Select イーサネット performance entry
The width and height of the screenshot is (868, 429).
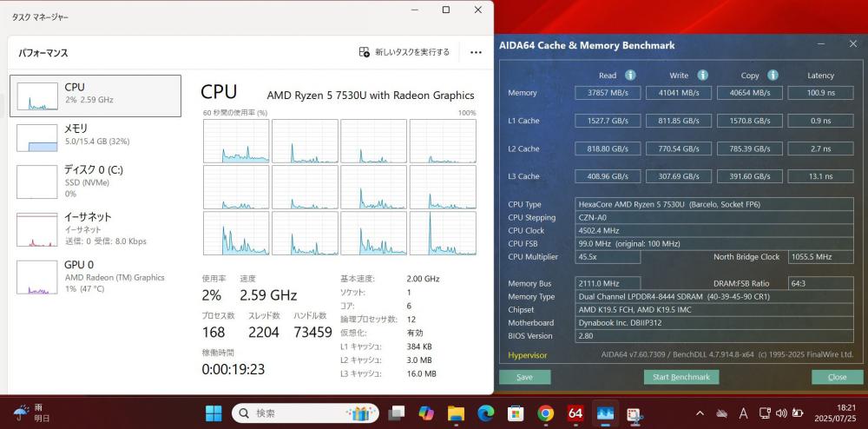pos(95,228)
